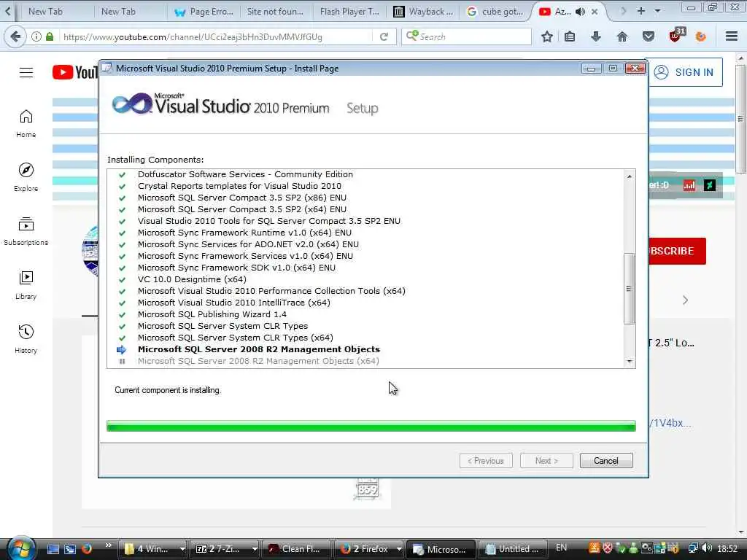Reload the page in Firefox

384,36
